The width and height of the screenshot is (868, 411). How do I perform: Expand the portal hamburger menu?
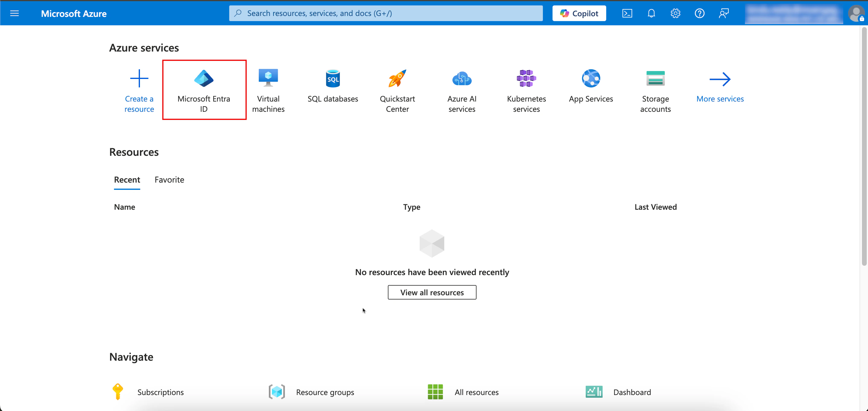click(x=14, y=14)
